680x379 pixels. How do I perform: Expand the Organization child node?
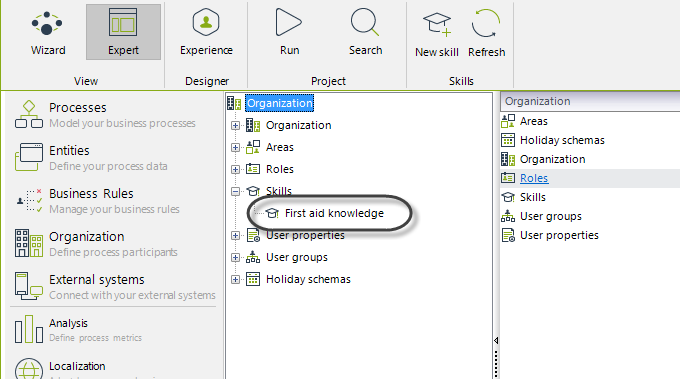(235, 125)
